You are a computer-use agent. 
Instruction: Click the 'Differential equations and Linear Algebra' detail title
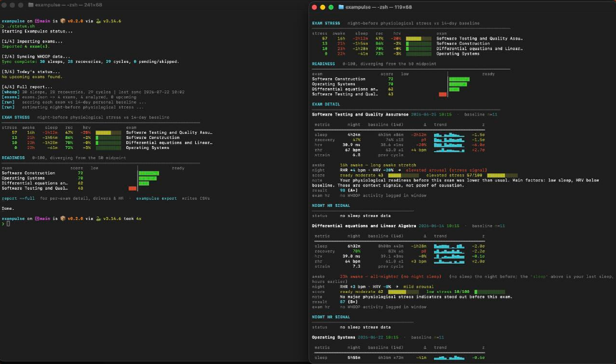click(x=364, y=226)
